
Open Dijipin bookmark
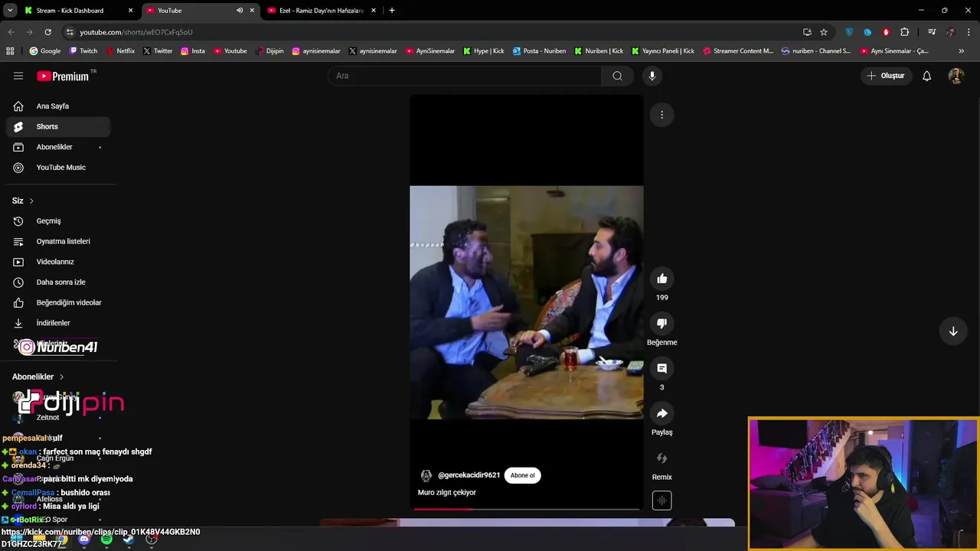[x=269, y=51]
